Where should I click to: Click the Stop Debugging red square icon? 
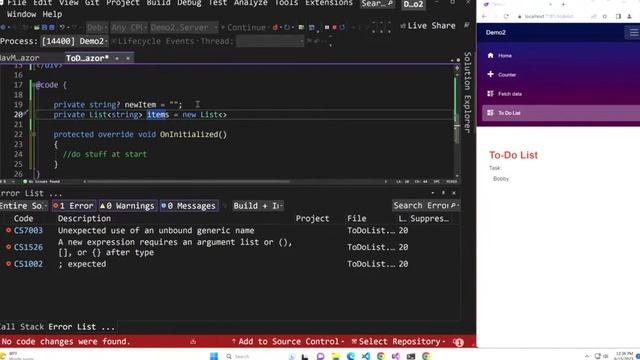pyautogui.click(x=334, y=27)
